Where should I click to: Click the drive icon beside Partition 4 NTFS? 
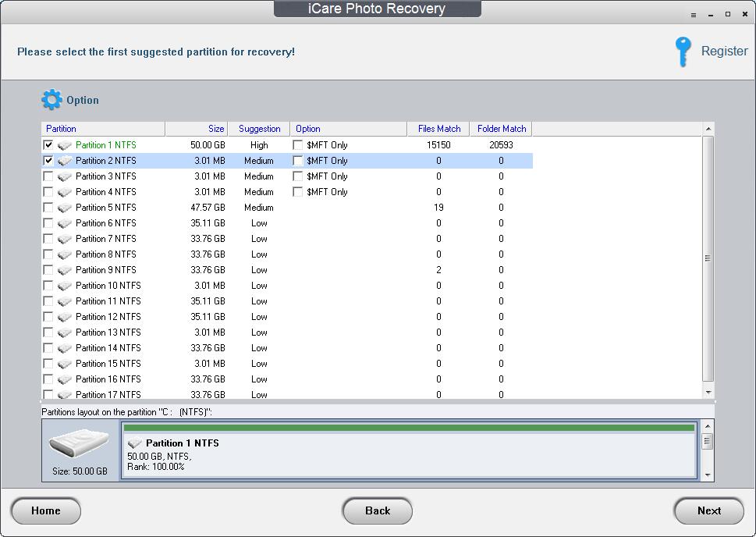(x=64, y=192)
